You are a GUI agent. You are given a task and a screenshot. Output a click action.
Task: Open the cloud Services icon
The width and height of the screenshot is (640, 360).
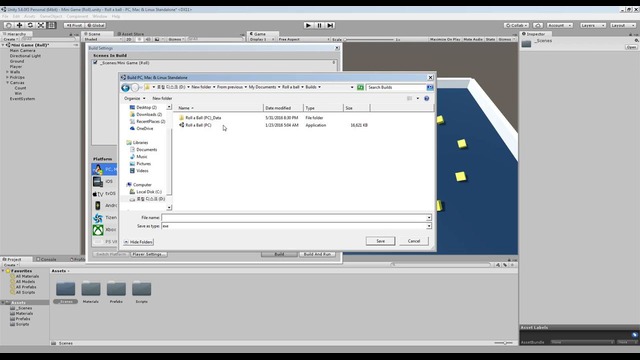point(538,25)
